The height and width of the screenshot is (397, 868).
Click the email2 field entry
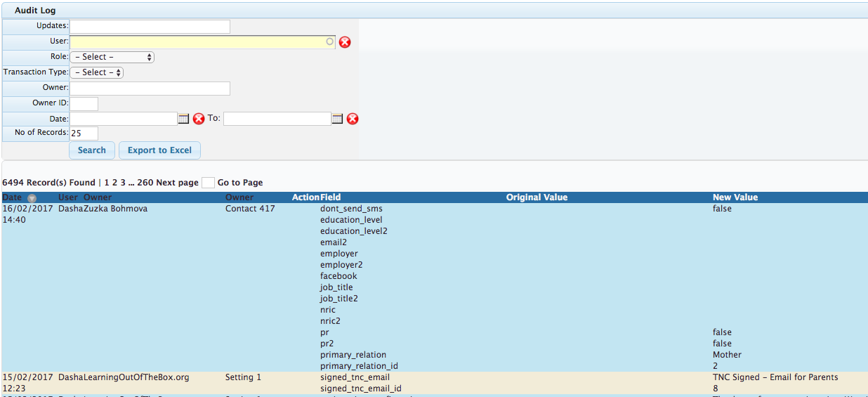click(335, 242)
